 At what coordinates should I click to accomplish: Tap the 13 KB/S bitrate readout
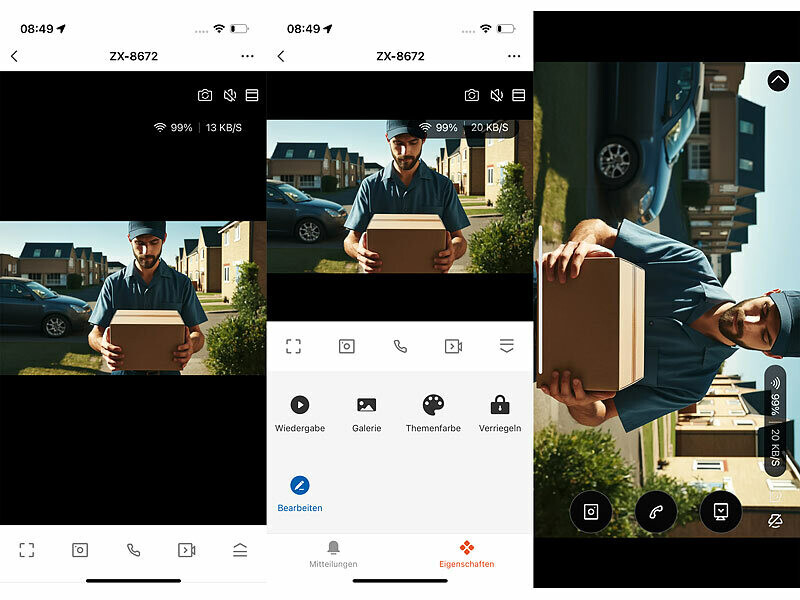click(223, 128)
